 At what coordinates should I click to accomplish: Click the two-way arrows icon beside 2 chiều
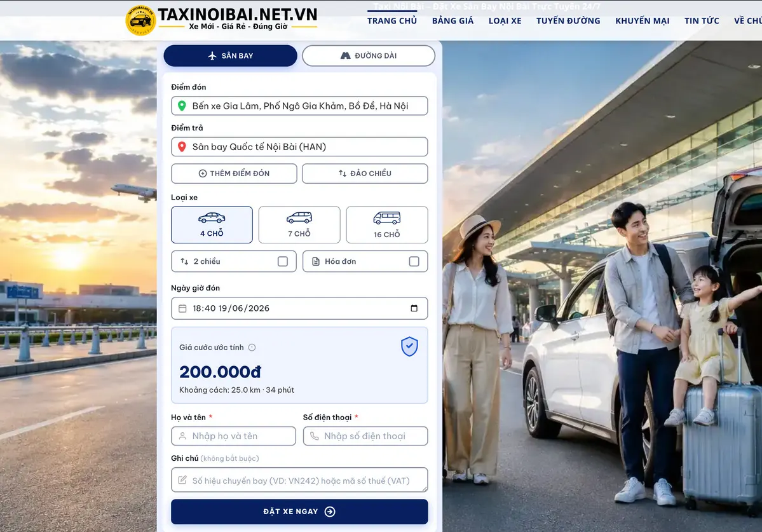tap(185, 261)
